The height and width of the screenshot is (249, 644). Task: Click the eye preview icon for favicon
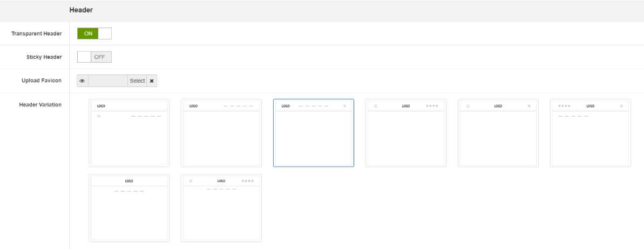click(x=83, y=81)
